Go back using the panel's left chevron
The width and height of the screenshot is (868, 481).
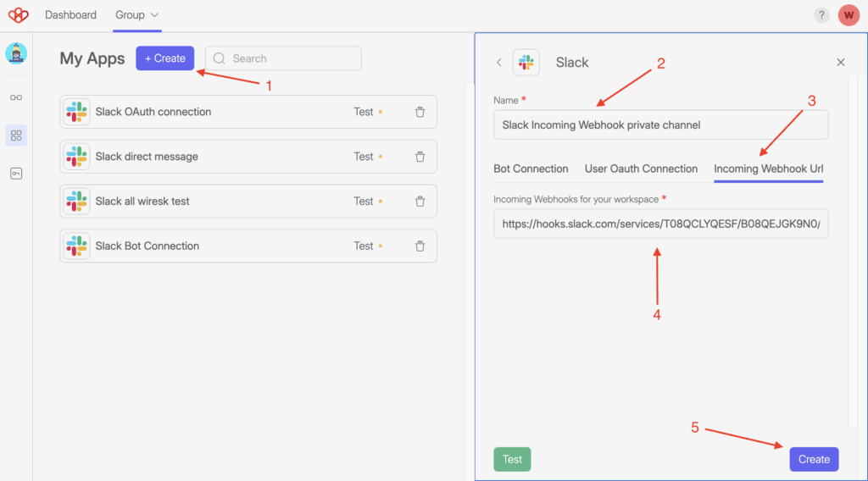tap(498, 63)
